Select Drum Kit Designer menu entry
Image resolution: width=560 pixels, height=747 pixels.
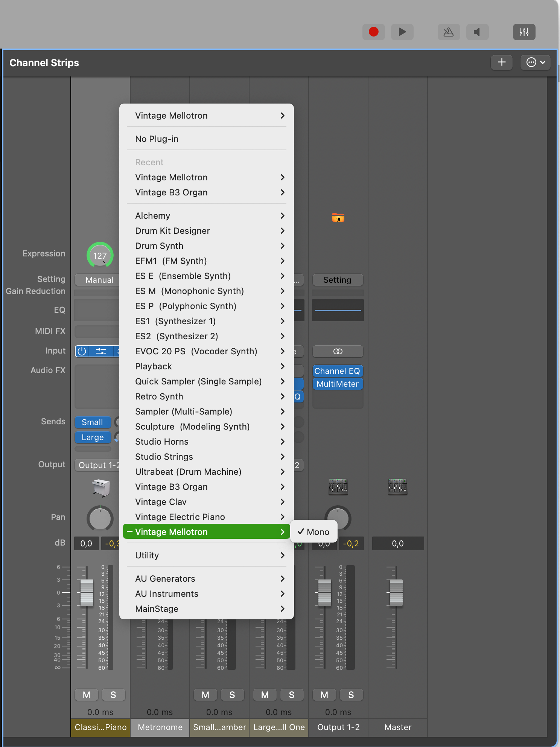(207, 231)
